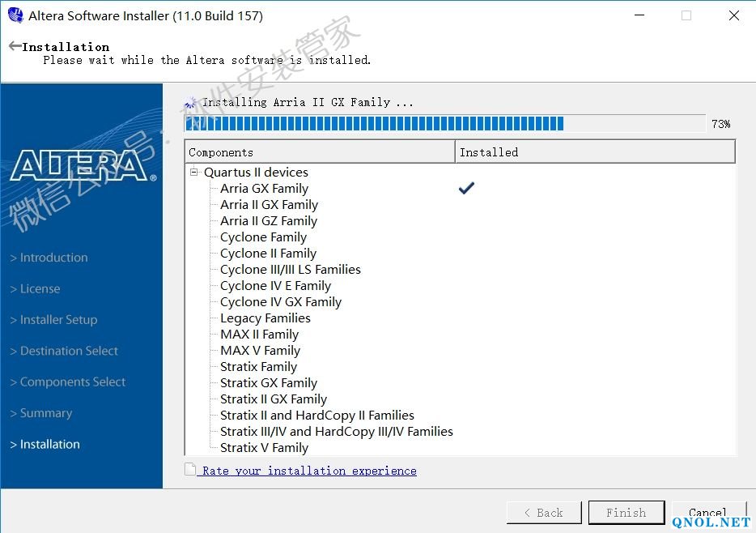Select Stratix Family row
This screenshot has width=756, height=533.
click(x=258, y=367)
